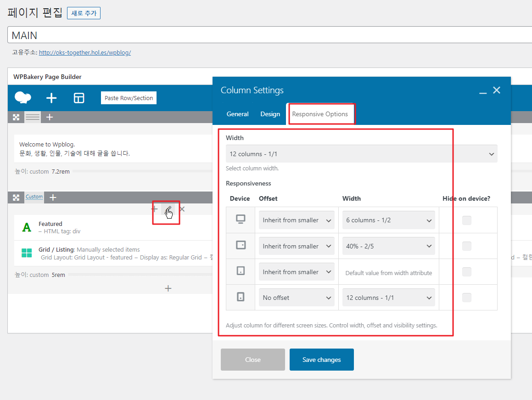The height and width of the screenshot is (400, 532).
Task: Open the permalink oks-together.hol.es/wpblog
Action: [x=85, y=53]
